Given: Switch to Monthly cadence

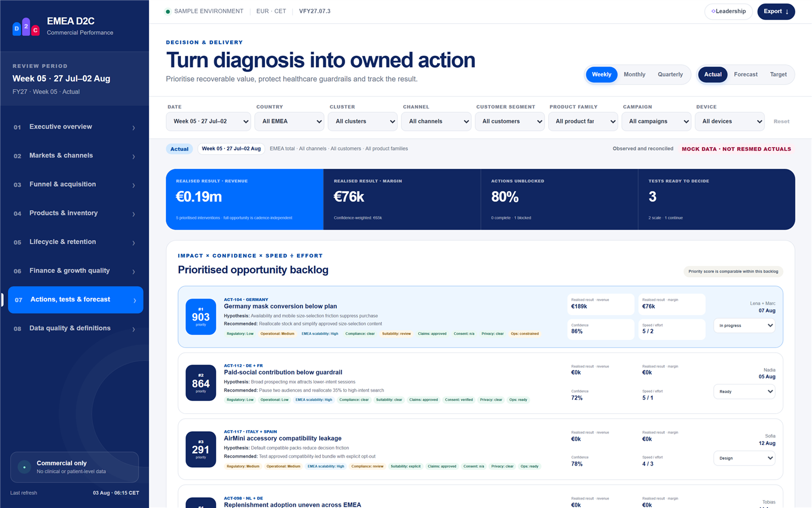Looking at the screenshot, I should point(634,75).
